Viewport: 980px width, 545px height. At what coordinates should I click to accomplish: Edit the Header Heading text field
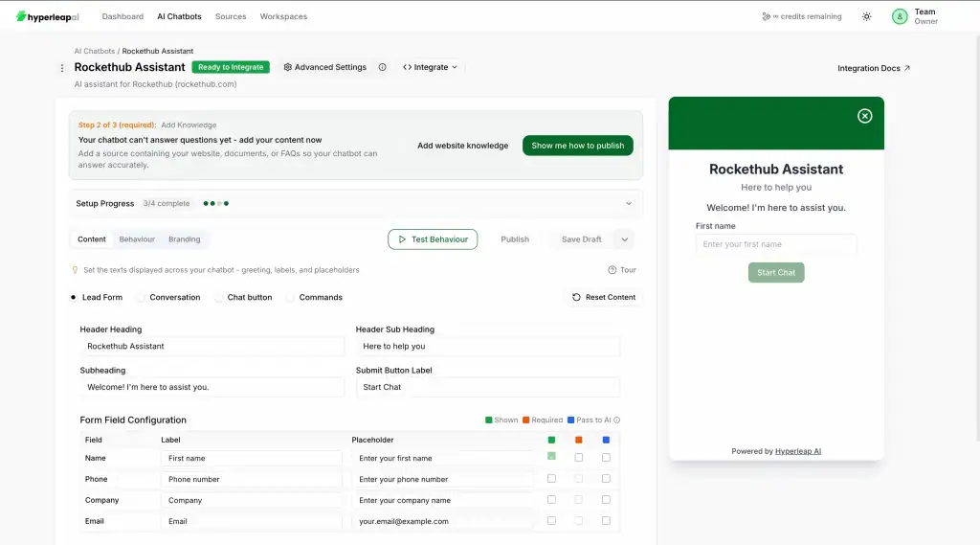tap(212, 346)
